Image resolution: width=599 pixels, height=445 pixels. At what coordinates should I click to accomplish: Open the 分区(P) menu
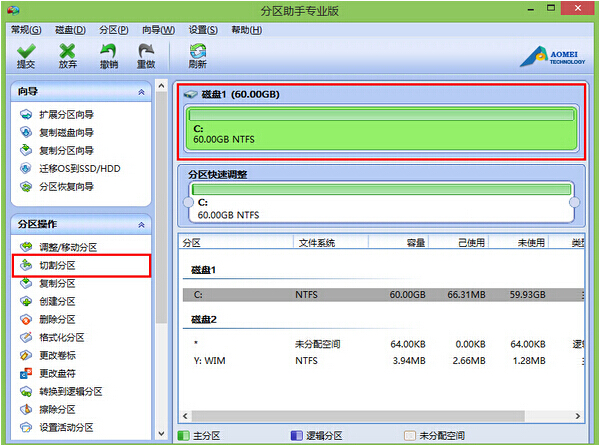tap(113, 30)
